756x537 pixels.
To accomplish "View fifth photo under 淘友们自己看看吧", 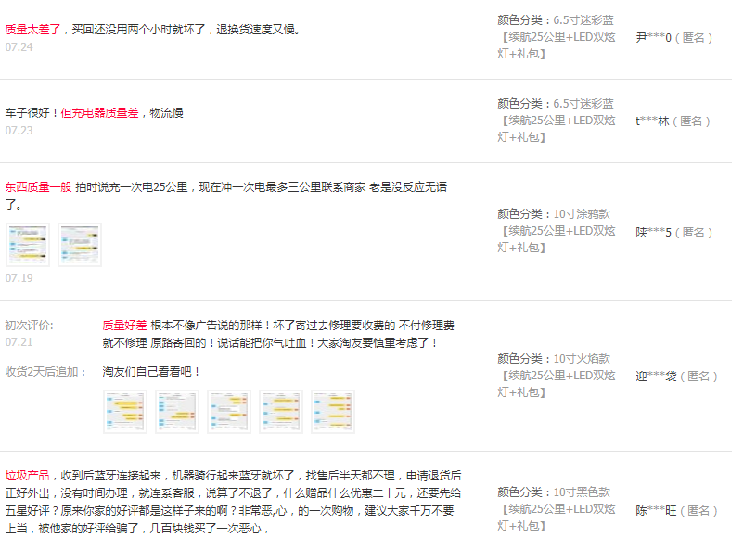I will (332, 412).
